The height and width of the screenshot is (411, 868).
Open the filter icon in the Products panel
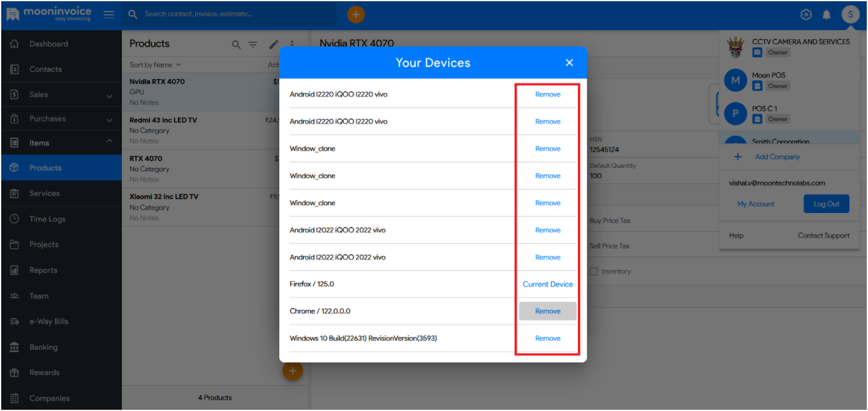pos(253,44)
